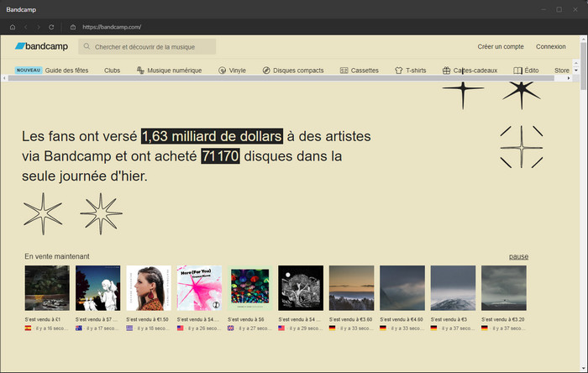Open the album sold at €3.20
The height and width of the screenshot is (373, 588).
(x=504, y=288)
